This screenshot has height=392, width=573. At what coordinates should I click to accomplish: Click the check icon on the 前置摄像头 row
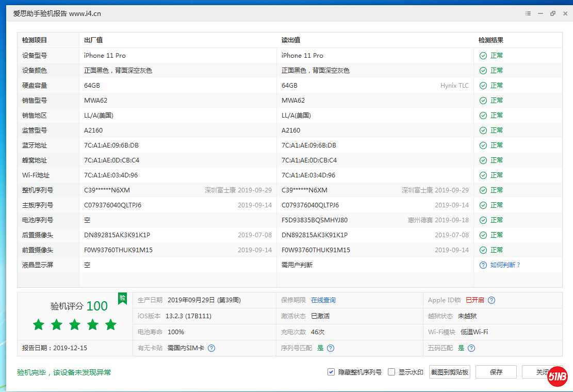click(x=483, y=250)
